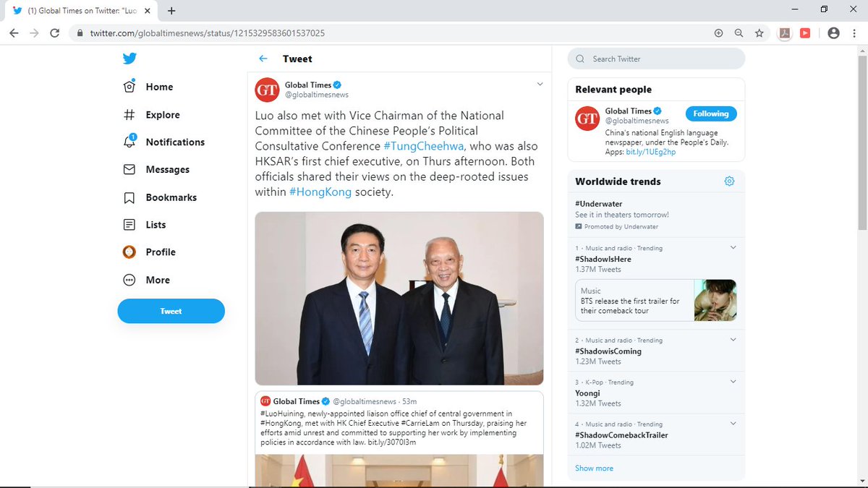The width and height of the screenshot is (868, 488).
Task: Click the Notifications bell icon
Action: [x=129, y=142]
